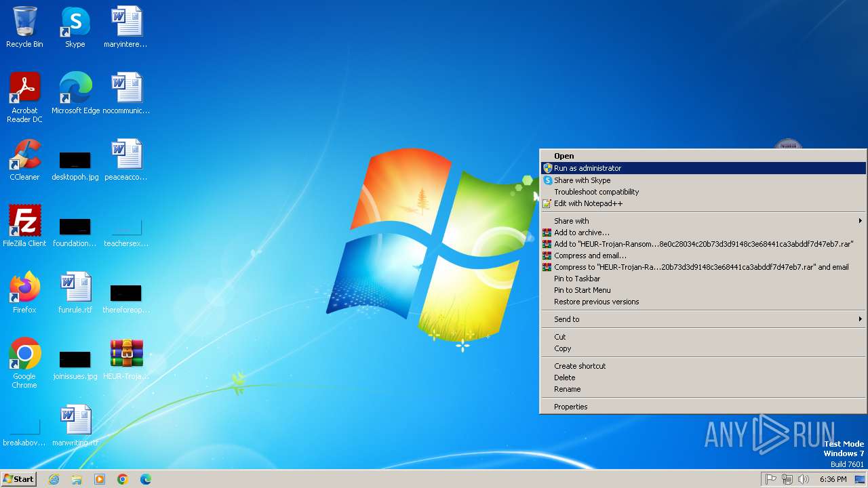Select the FileZilla Client shortcut
868x488 pixels.
click(24, 226)
